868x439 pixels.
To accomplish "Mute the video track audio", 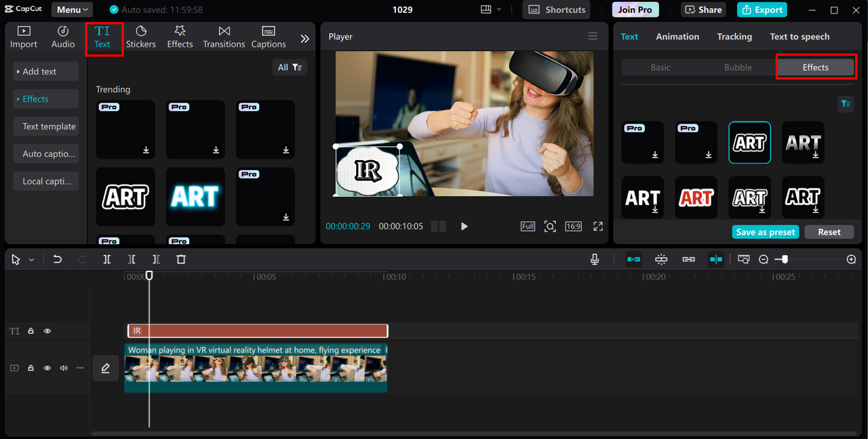I will [x=64, y=368].
